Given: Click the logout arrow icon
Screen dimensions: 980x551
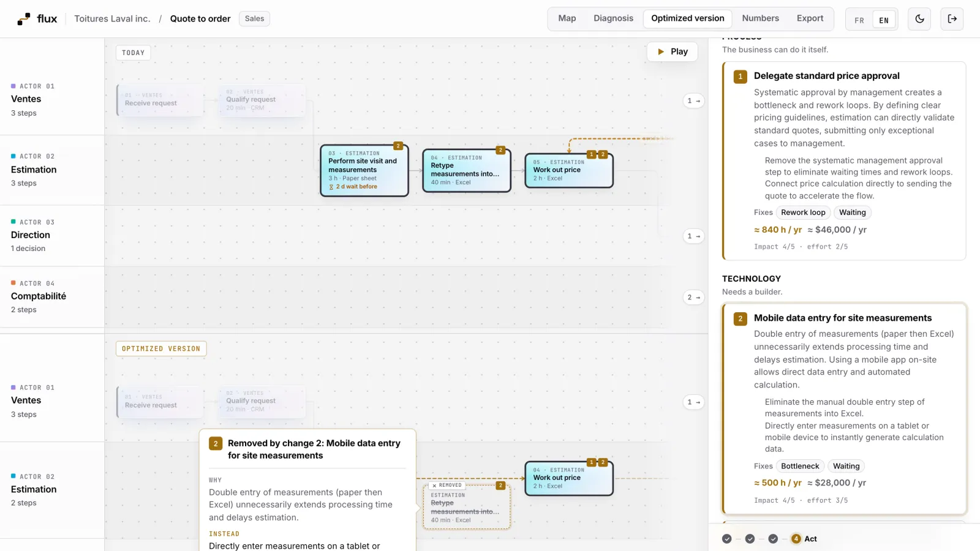Looking at the screenshot, I should point(952,19).
